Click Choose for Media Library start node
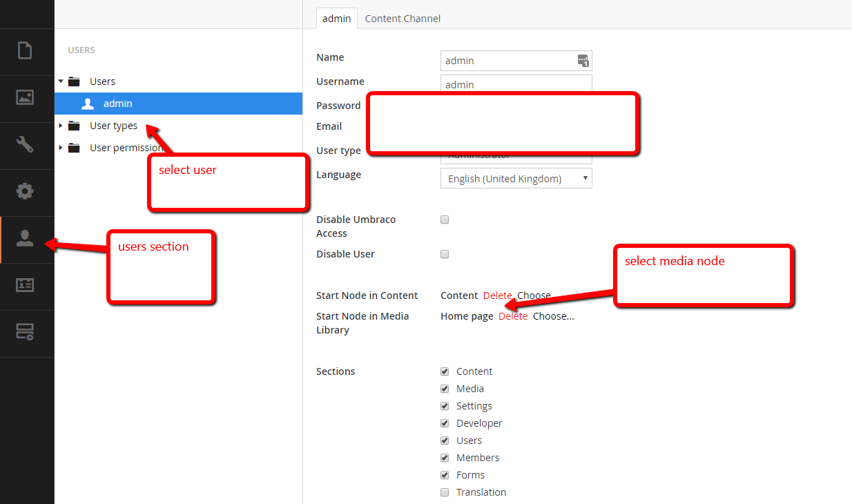 [553, 316]
